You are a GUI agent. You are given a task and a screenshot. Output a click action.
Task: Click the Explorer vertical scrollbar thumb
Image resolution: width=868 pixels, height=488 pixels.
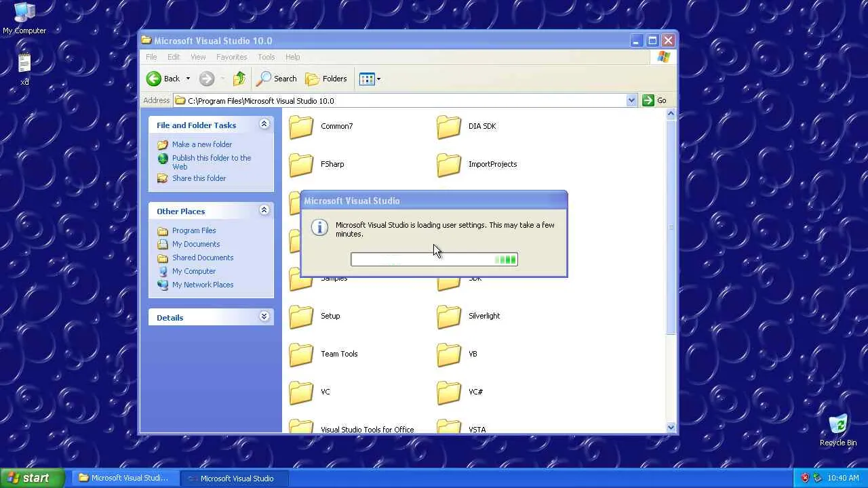click(x=671, y=227)
